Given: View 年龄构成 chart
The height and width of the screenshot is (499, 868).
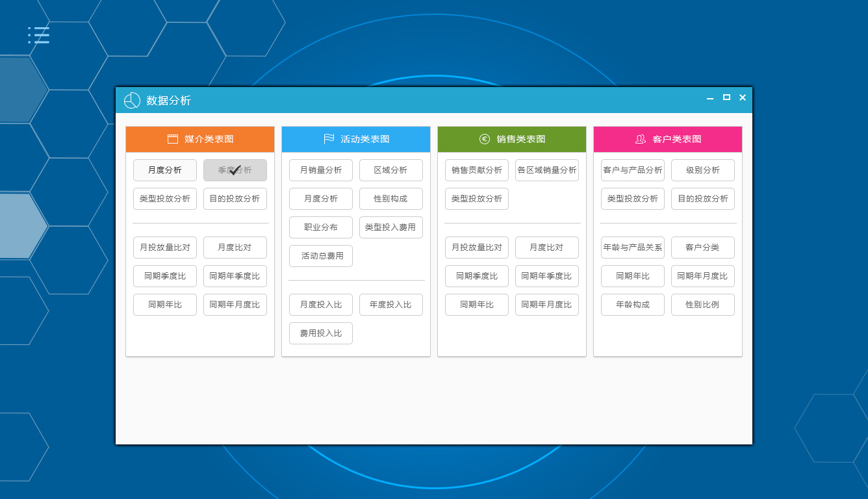Looking at the screenshot, I should point(633,305).
